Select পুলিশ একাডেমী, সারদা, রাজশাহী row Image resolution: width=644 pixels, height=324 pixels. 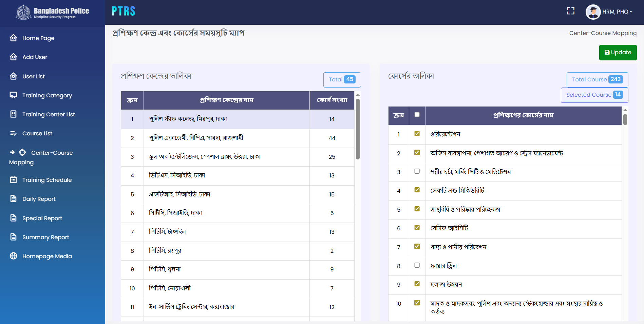(x=196, y=138)
